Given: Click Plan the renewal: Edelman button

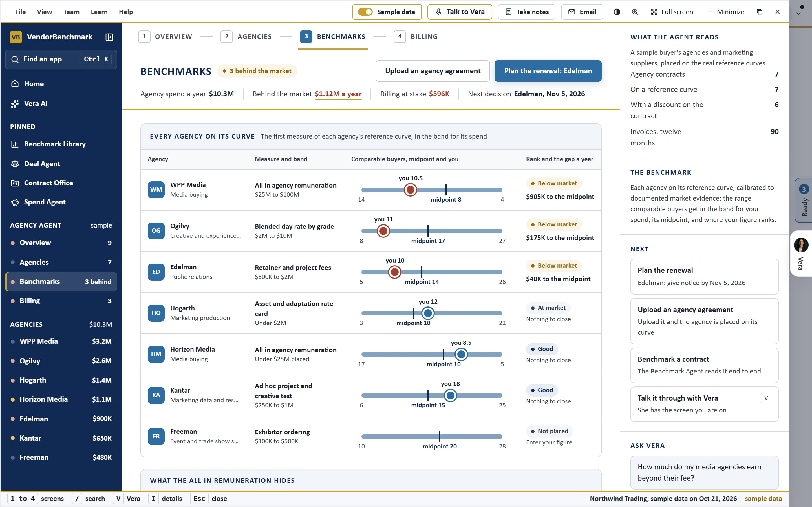Looking at the screenshot, I should tap(548, 71).
